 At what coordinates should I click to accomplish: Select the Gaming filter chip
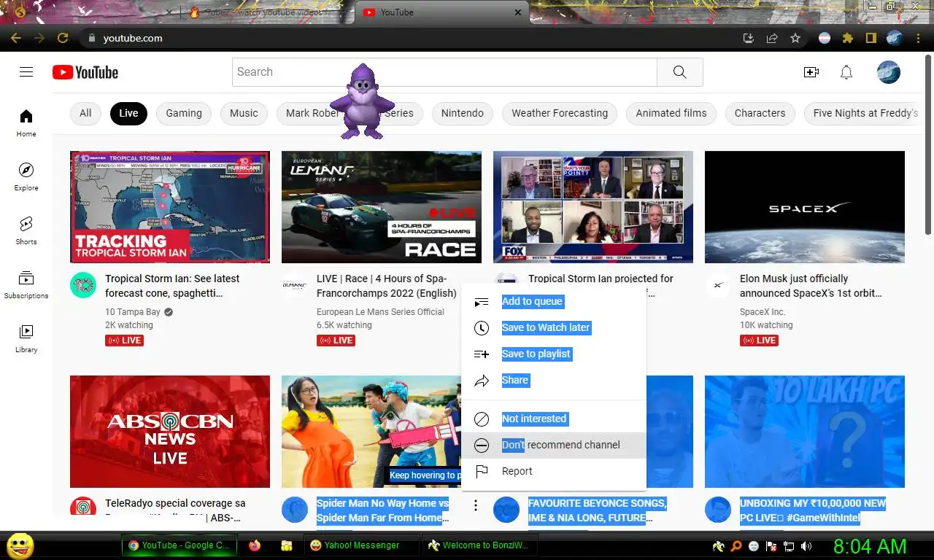(184, 113)
